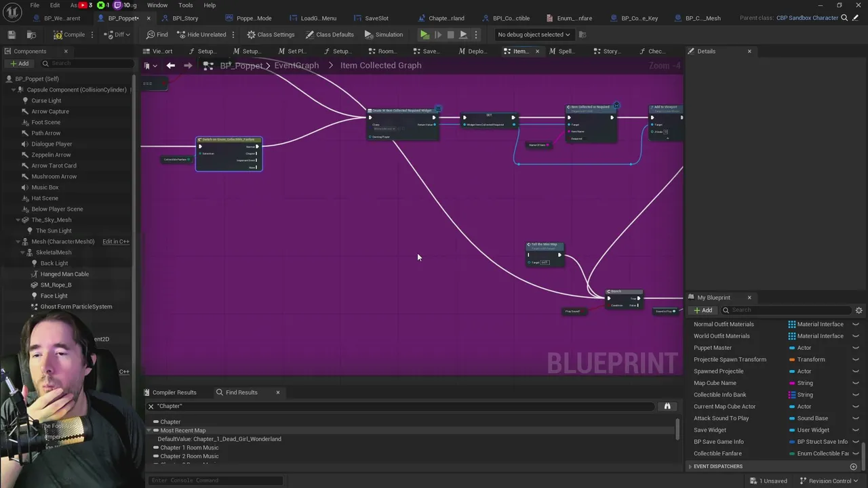The width and height of the screenshot is (868, 488).
Task: Click the Save blueprint icon in toolbar
Action: 12,35
